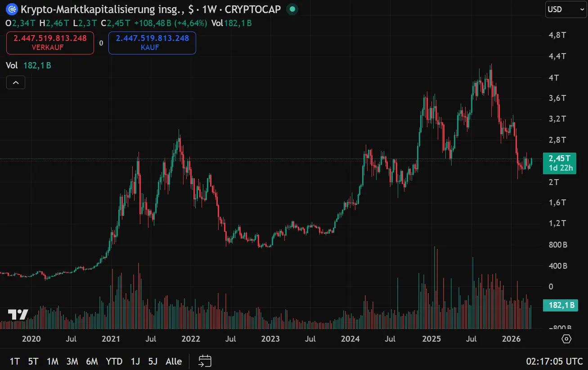Set the chart range to 6M
The image size is (588, 370).
(x=92, y=361)
